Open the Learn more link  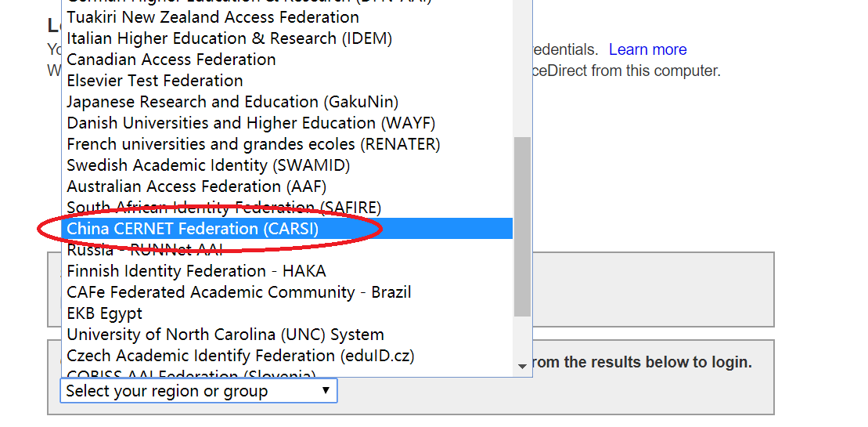(647, 49)
